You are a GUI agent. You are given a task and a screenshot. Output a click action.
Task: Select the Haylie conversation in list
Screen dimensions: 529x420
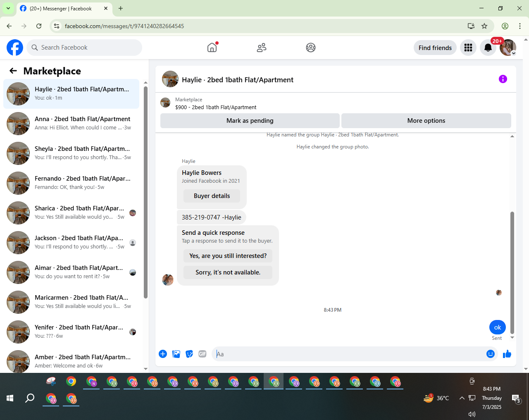pyautogui.click(x=71, y=94)
